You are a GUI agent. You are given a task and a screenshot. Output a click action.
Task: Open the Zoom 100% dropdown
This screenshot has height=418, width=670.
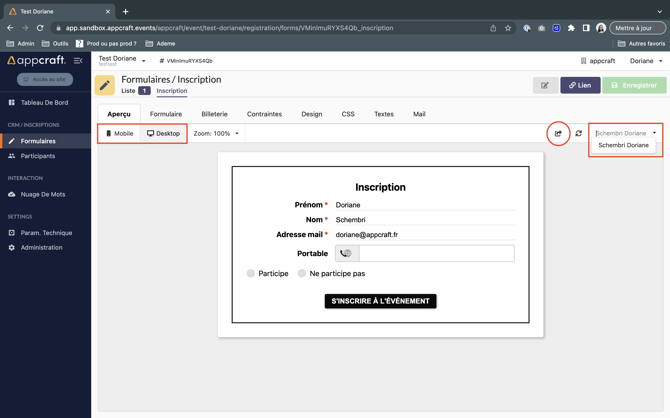[x=216, y=133]
